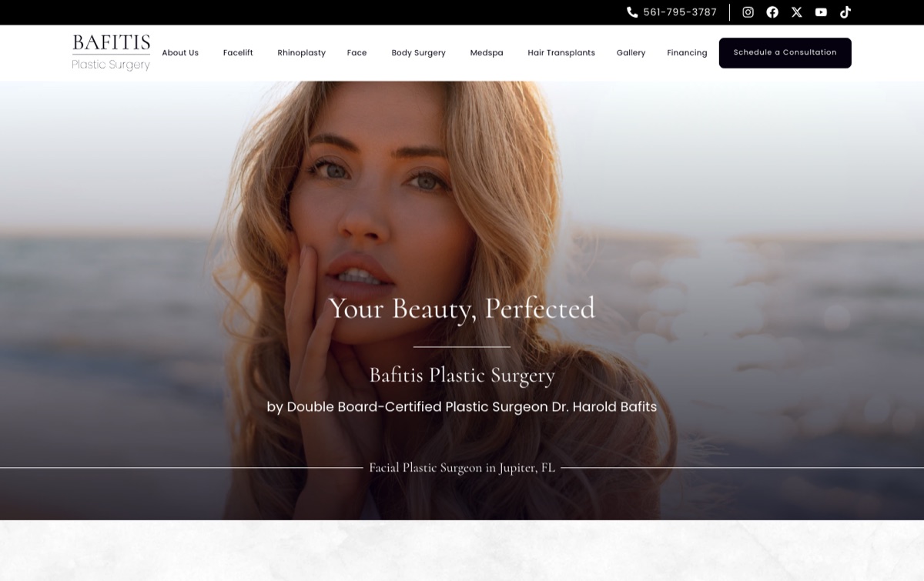Click 'Facial Plastic Surgeon in Jupiter, FL' text
The width and height of the screenshot is (924, 581).
tap(462, 468)
